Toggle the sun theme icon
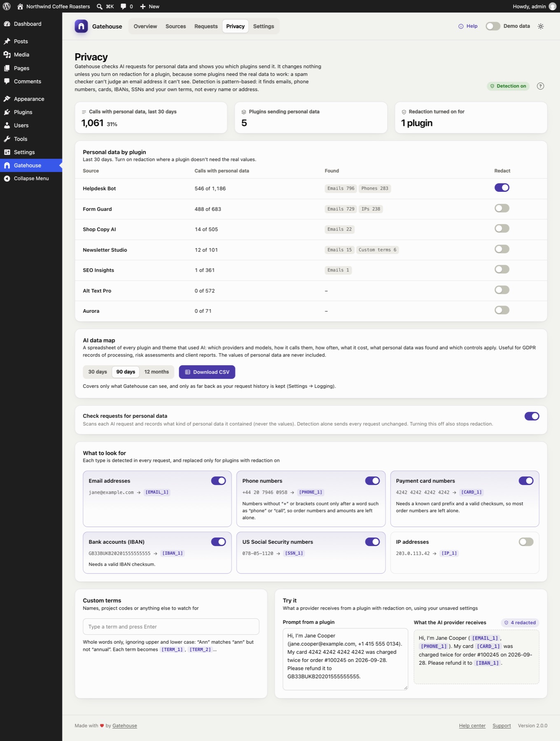This screenshot has height=741, width=560. pos(541,26)
